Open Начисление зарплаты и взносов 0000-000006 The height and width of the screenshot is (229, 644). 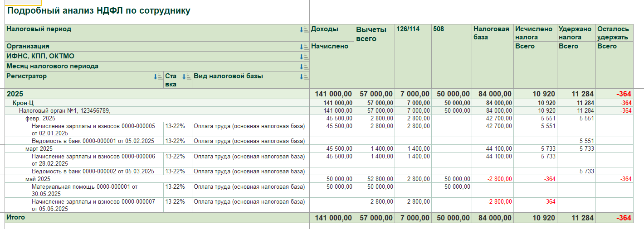click(93, 160)
